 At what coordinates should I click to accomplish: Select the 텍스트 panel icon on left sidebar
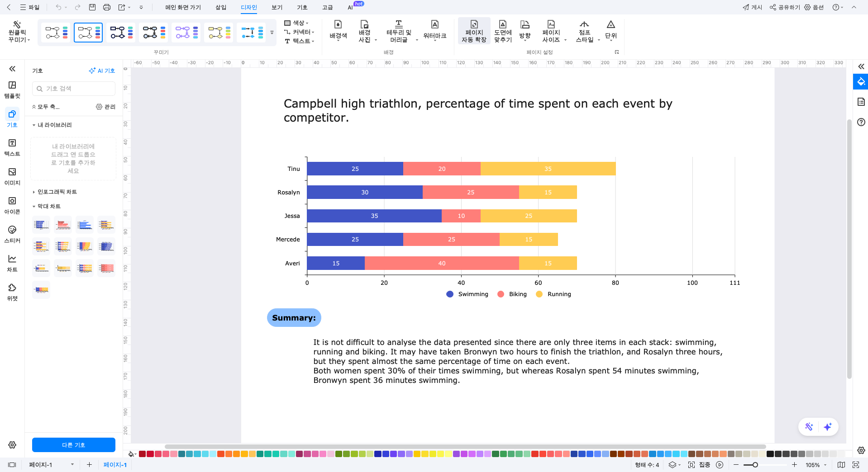pos(12,148)
